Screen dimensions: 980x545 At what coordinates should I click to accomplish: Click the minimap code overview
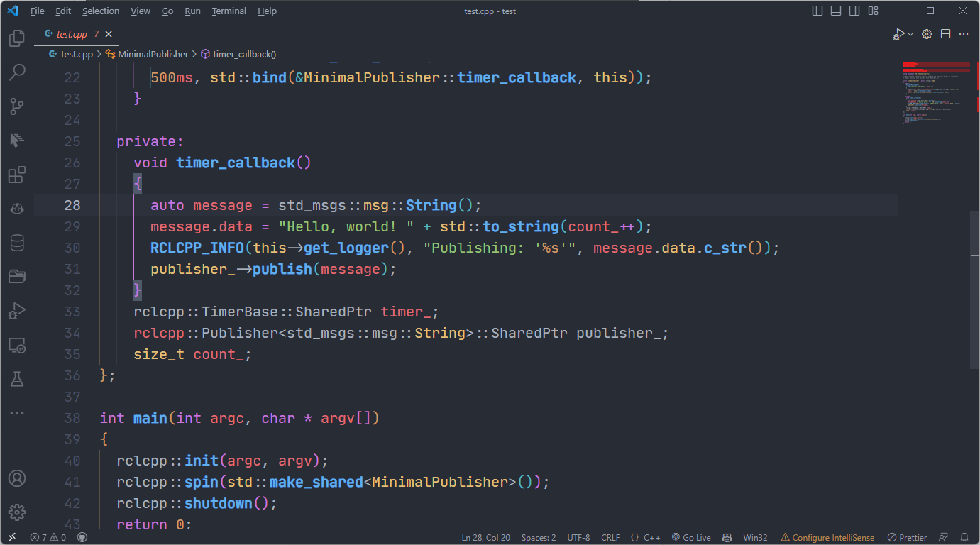[936, 92]
